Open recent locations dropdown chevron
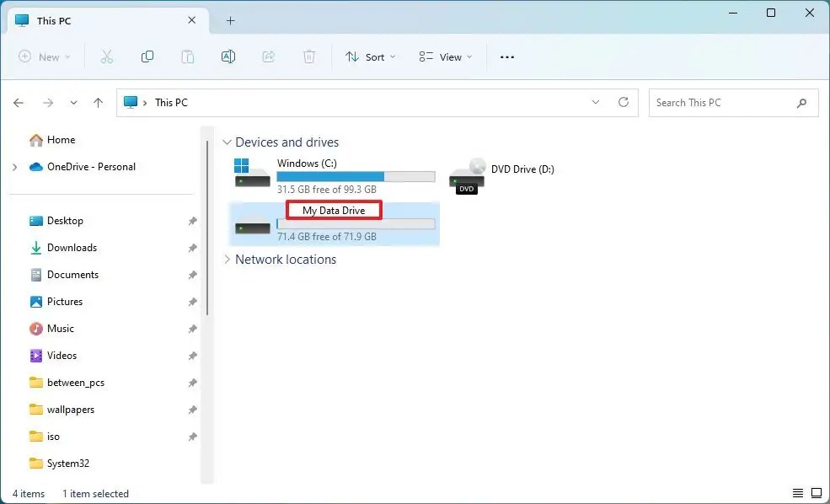 [x=73, y=103]
